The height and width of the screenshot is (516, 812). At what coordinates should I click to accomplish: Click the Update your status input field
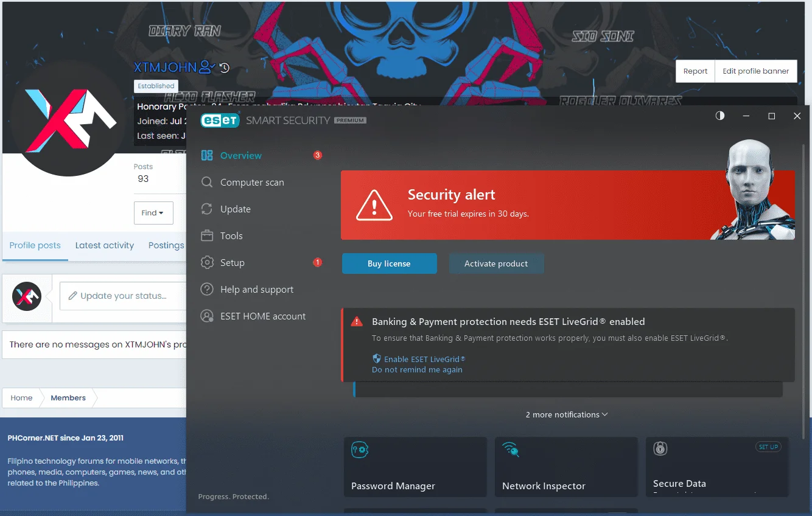122,296
